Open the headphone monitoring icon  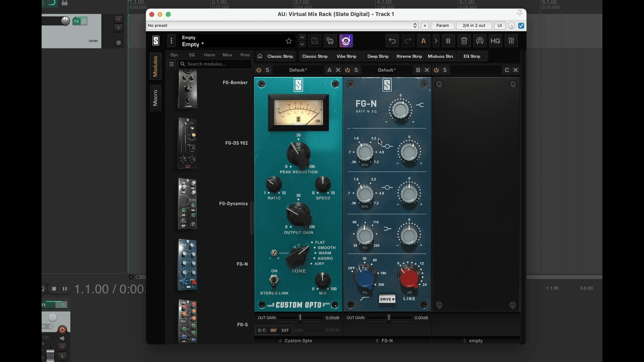[480, 41]
